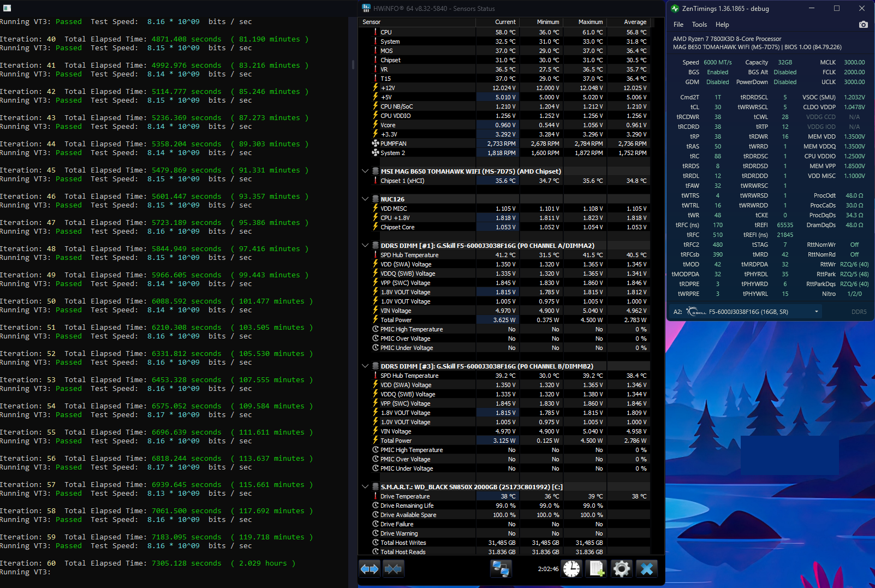Click the Sensor column header in HWiNFO
The width and height of the screenshot is (875, 588).
[x=418, y=22]
